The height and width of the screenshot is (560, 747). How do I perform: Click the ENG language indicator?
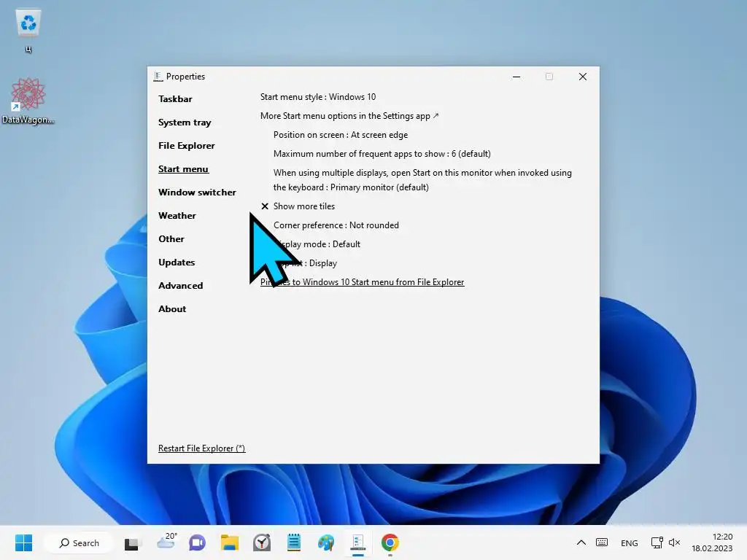pos(630,542)
